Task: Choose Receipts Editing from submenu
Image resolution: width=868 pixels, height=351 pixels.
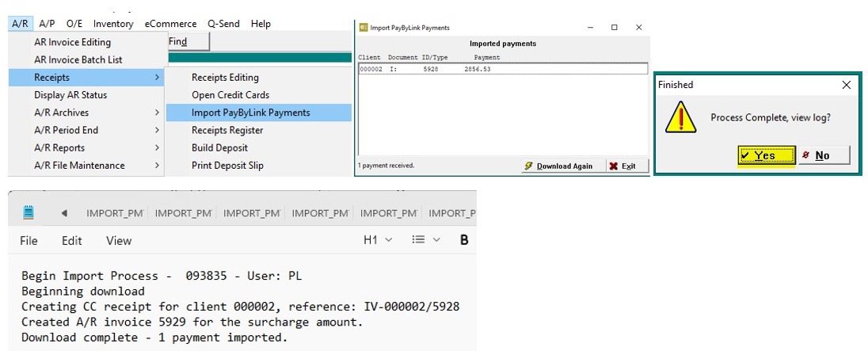Action: pyautogui.click(x=258, y=78)
